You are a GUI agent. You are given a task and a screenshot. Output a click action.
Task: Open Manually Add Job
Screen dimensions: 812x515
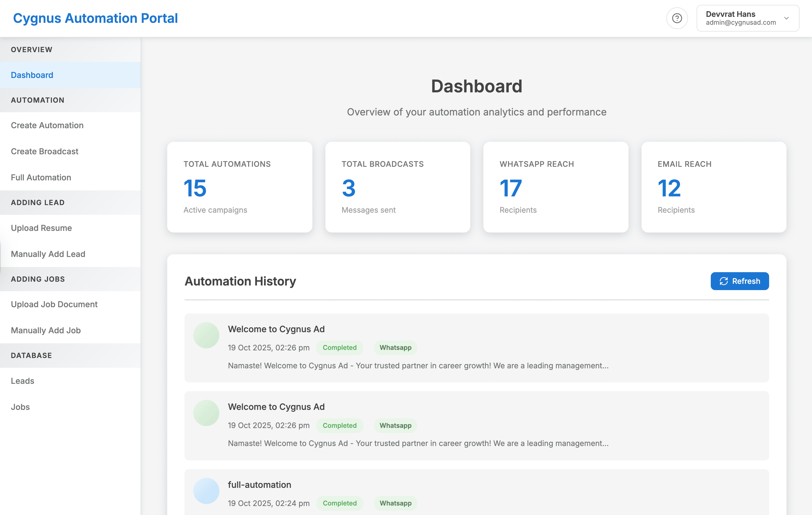tap(46, 330)
